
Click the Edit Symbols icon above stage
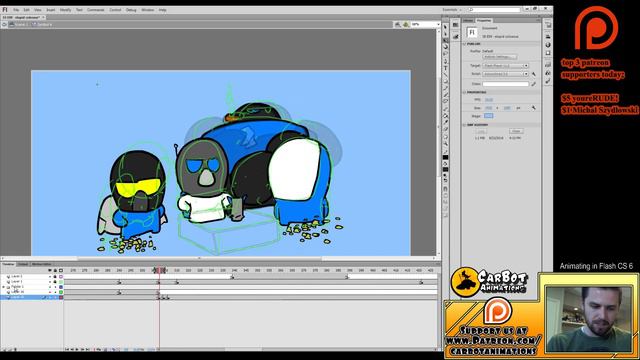(406, 24)
